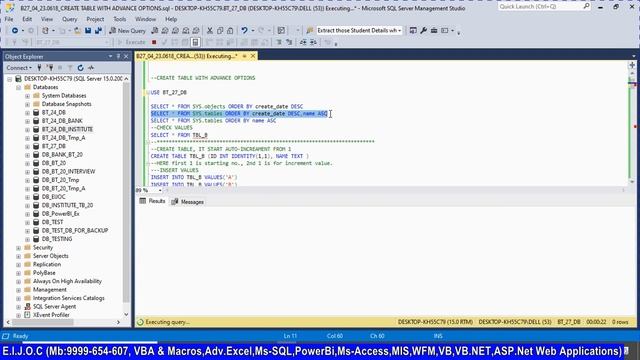Viewport: 640px width, 360px height.
Task: Expand the Security folder node
Action: coord(18,248)
